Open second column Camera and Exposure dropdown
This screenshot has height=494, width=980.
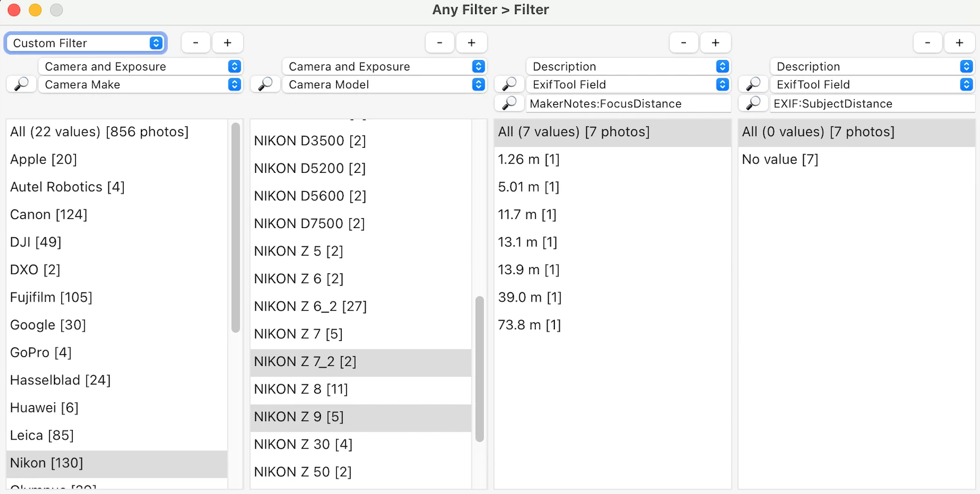point(384,66)
